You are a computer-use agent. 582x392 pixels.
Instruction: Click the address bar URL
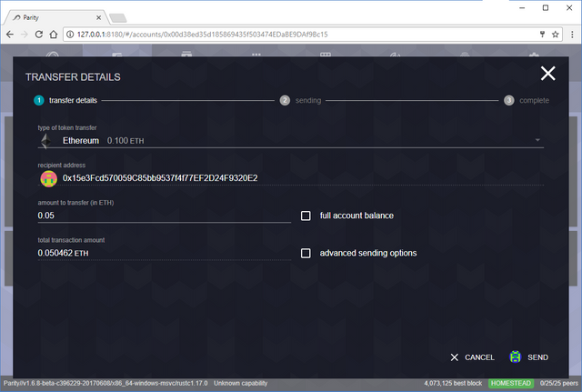[x=202, y=35]
